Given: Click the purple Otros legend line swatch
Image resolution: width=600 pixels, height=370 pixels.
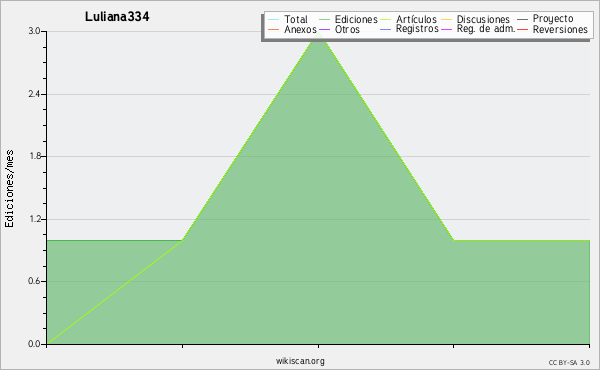Looking at the screenshot, I should (324, 29).
